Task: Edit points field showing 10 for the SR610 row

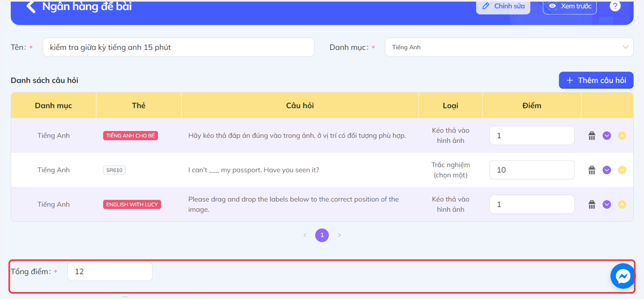Action: pyautogui.click(x=532, y=170)
